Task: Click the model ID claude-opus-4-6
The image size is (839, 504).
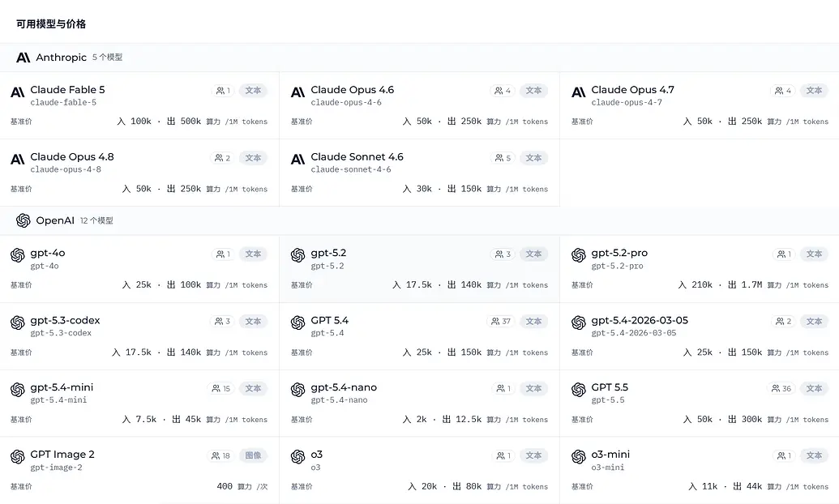Action: pyautogui.click(x=346, y=103)
